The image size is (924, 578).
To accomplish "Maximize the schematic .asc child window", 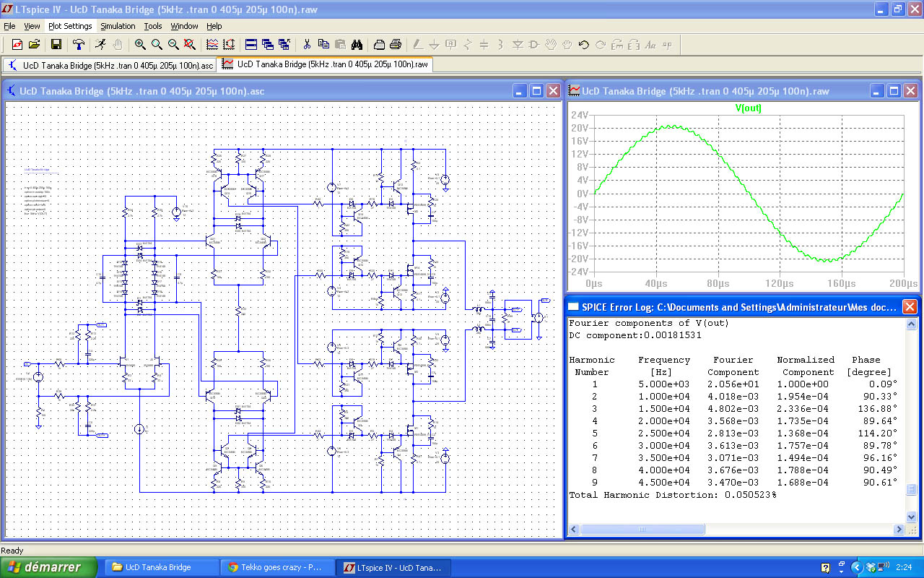I will coord(536,91).
